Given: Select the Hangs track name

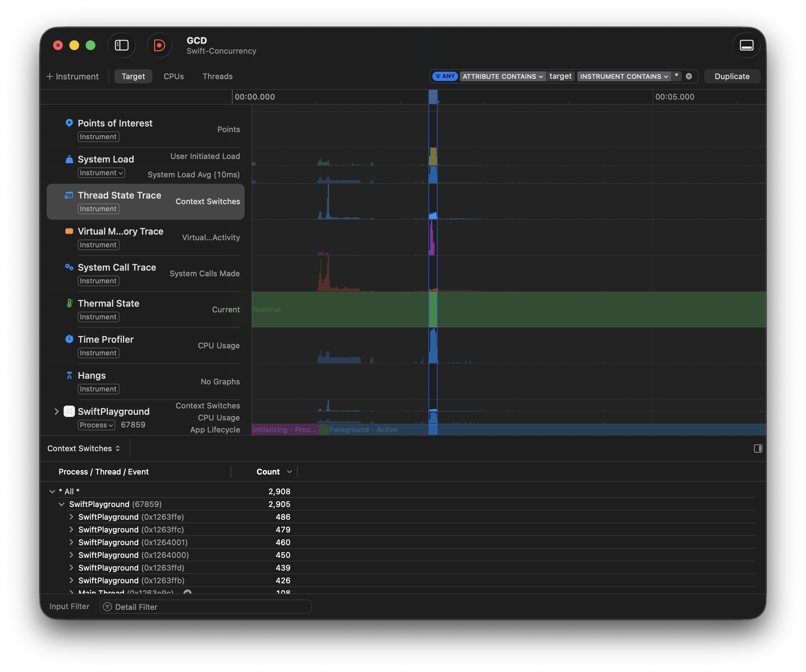Looking at the screenshot, I should 92,376.
